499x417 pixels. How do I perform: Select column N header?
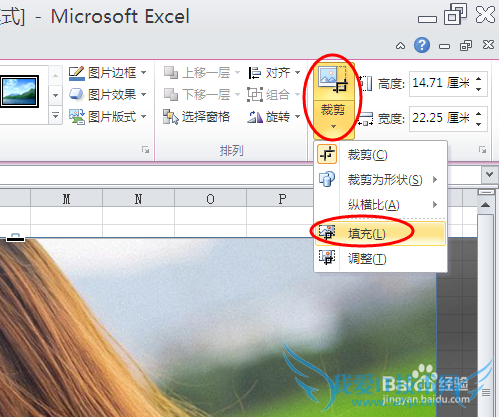[138, 199]
